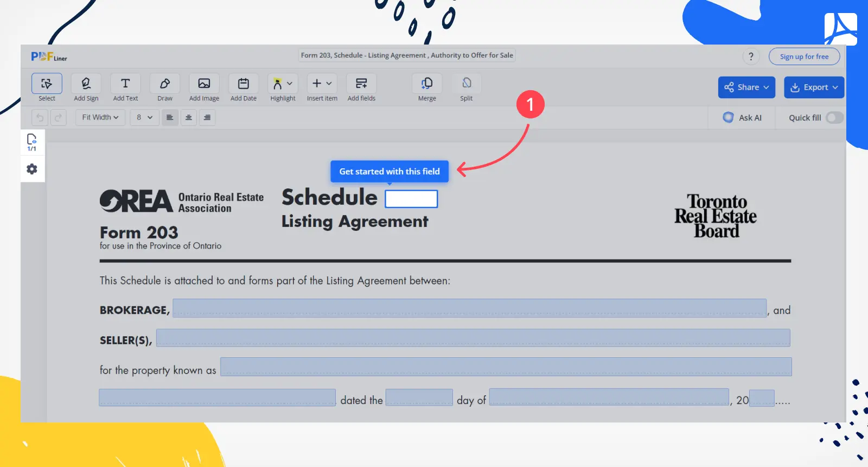868x467 pixels.
Task: Click the Schedule letter input field
Action: point(411,199)
